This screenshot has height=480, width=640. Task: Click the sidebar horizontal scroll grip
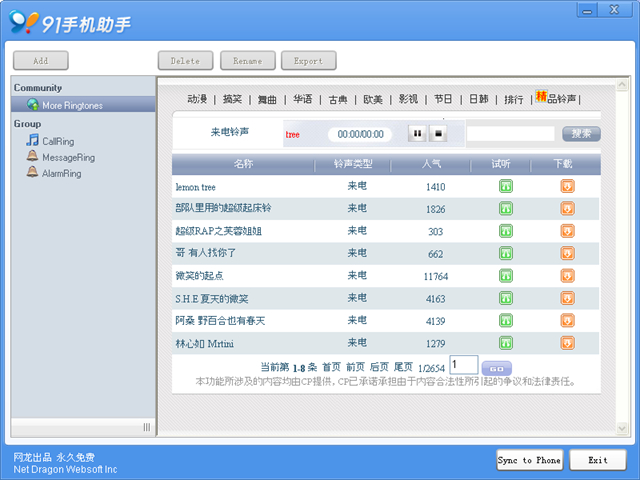[147, 427]
